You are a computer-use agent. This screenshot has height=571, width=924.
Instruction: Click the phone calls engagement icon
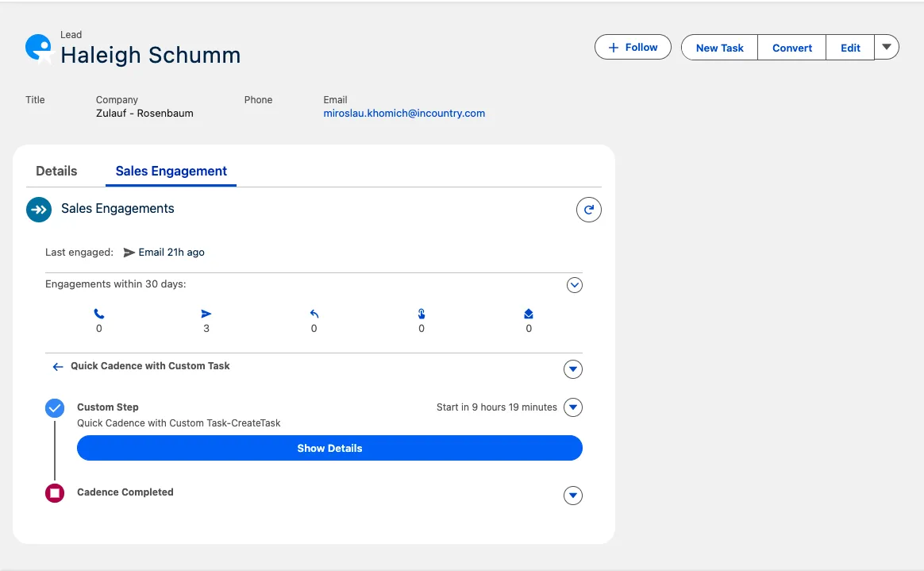[x=98, y=314]
